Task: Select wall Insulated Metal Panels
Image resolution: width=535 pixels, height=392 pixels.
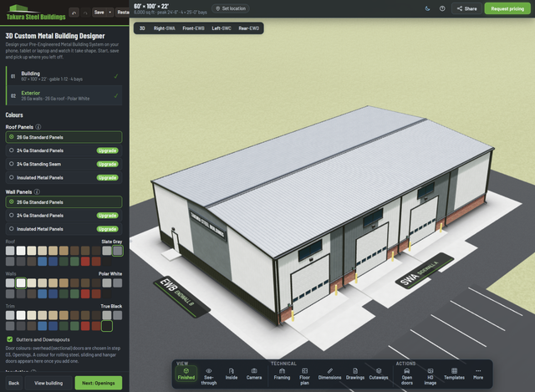Action: tap(64, 229)
